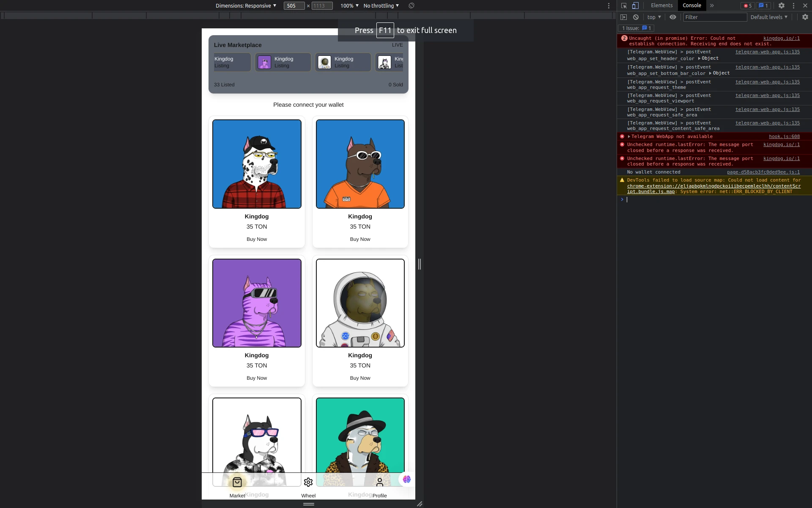This screenshot has height=508, width=812.
Task: Expand Default levels dropdown
Action: [x=769, y=17]
